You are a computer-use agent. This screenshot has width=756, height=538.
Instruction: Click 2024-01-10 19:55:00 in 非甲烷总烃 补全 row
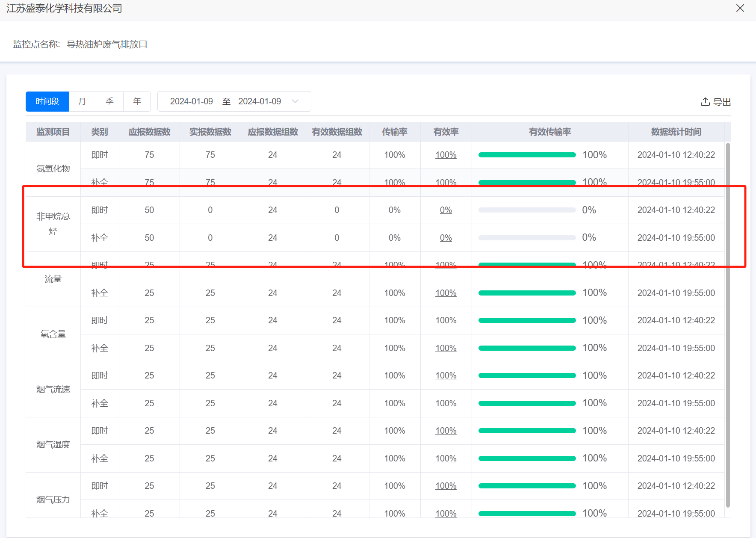[676, 238]
